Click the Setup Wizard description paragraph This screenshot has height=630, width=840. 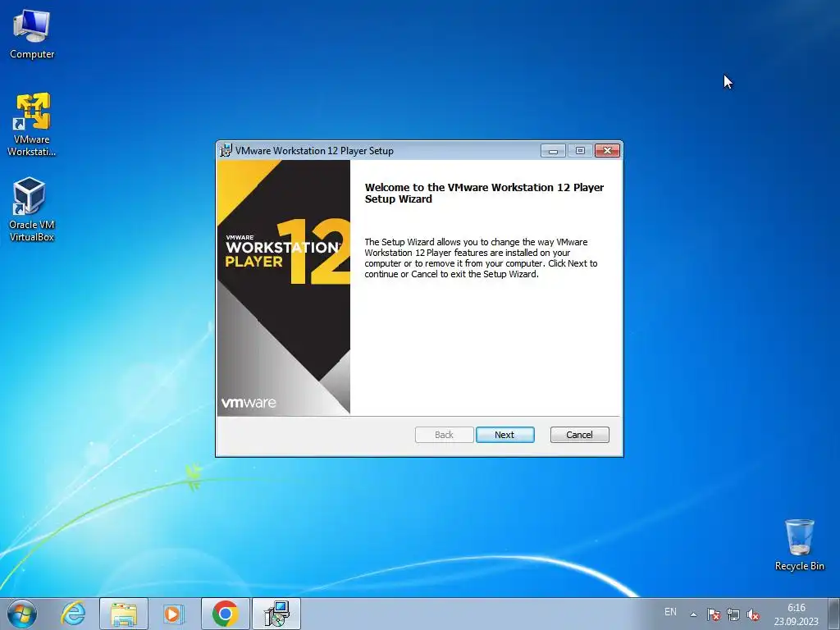click(x=481, y=258)
